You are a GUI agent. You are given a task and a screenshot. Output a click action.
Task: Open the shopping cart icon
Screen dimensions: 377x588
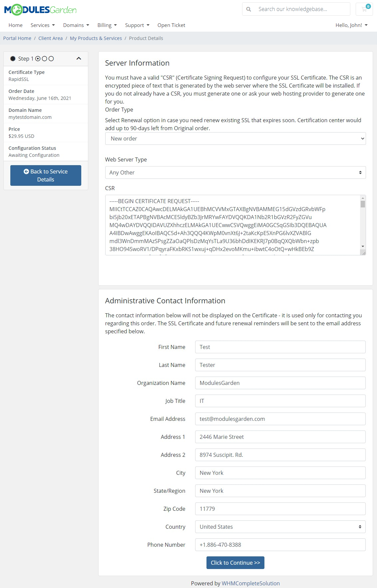(364, 9)
